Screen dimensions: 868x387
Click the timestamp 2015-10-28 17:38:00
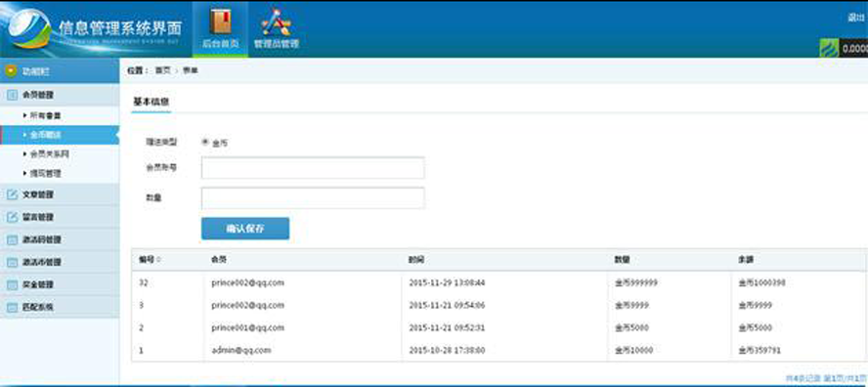pos(448,351)
